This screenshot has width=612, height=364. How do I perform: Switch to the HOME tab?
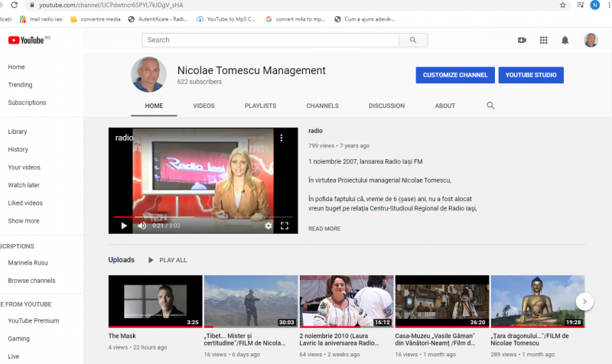(154, 106)
